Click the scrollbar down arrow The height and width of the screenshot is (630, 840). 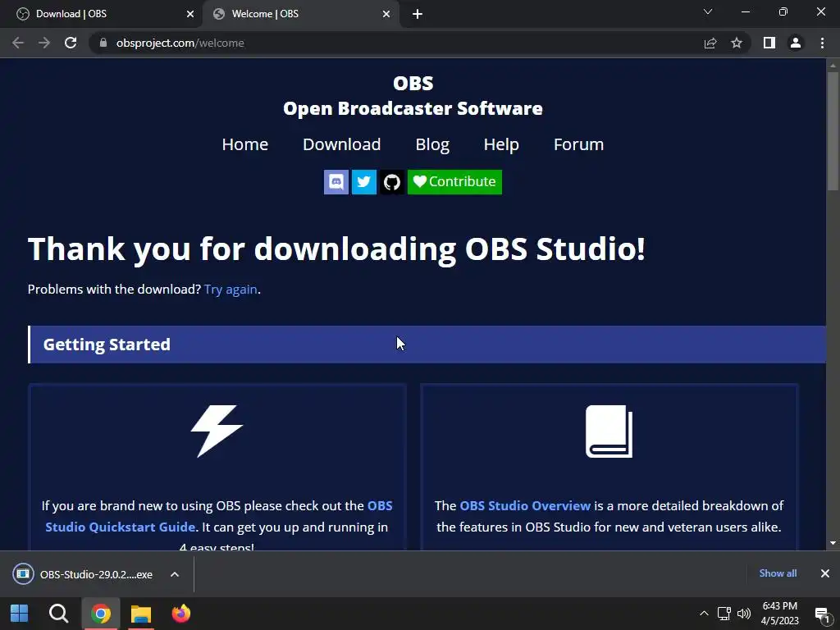[x=833, y=543]
